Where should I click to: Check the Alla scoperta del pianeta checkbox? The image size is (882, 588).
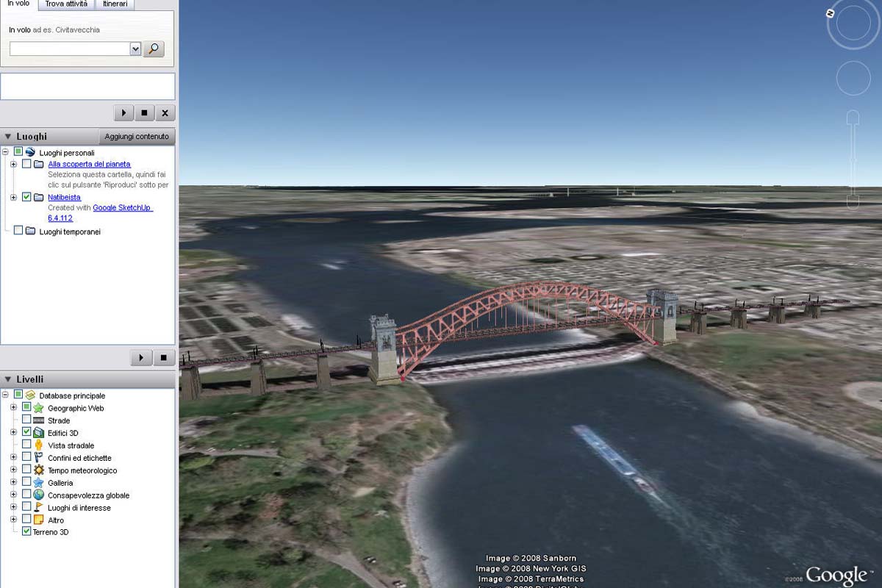tap(26, 164)
